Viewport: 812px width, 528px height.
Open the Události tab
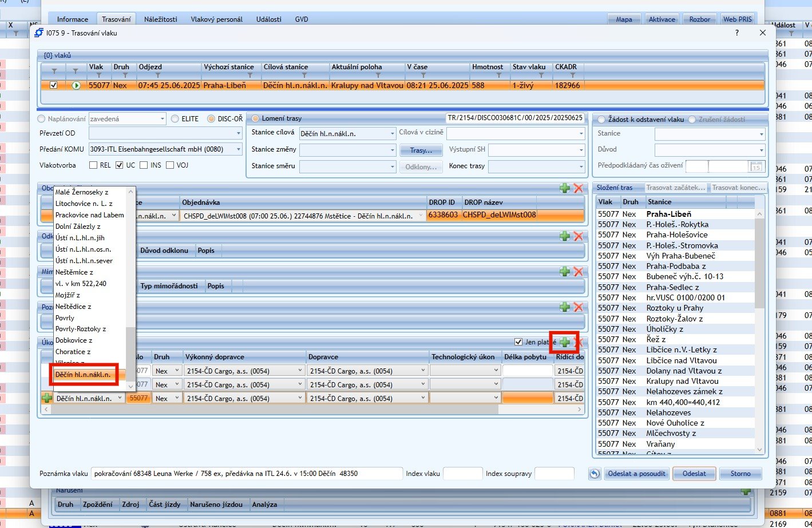(x=268, y=19)
